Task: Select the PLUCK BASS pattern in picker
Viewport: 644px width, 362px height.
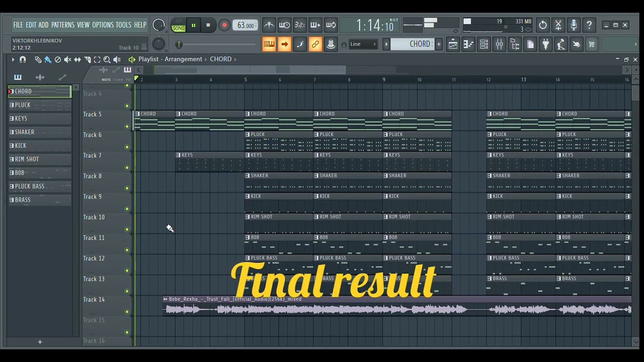Action: pos(40,187)
